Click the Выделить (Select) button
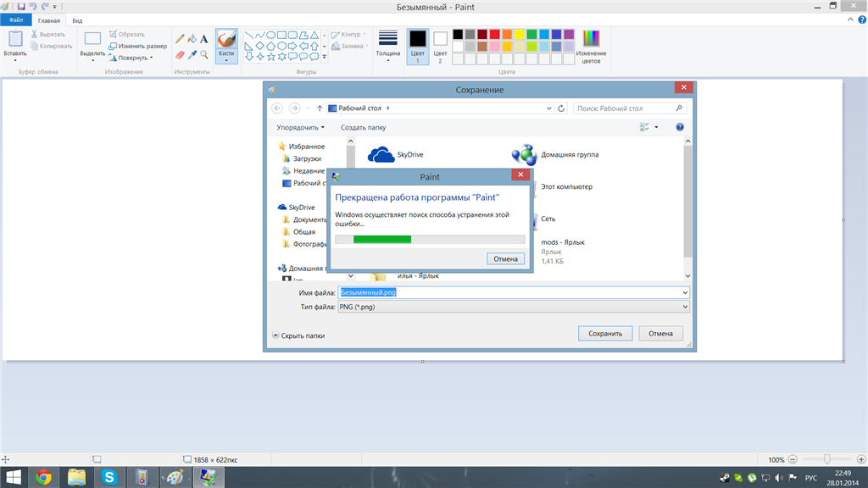868x488 pixels. point(92,47)
